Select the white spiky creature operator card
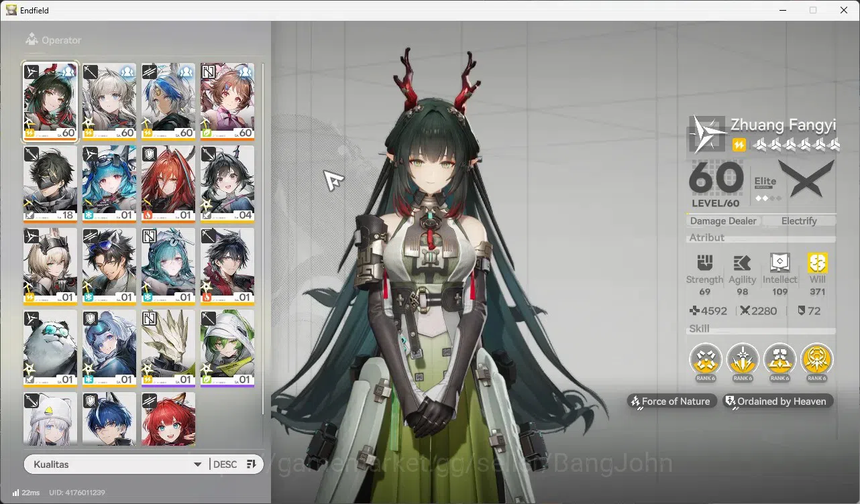The image size is (860, 504). point(168,349)
